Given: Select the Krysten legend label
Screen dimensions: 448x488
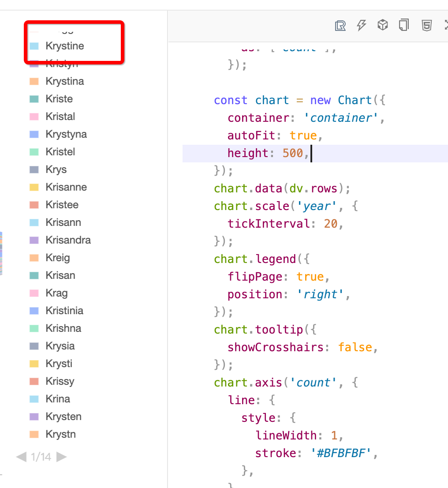Looking at the screenshot, I should (63, 417).
